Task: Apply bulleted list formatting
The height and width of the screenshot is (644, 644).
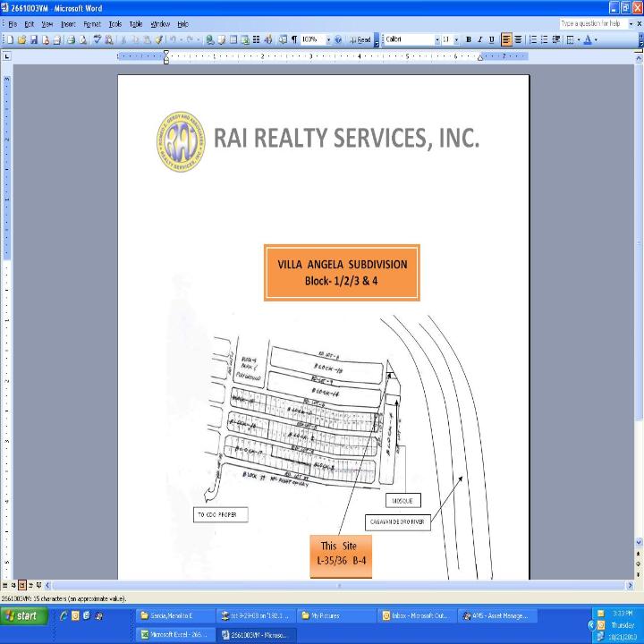Action: (544, 40)
